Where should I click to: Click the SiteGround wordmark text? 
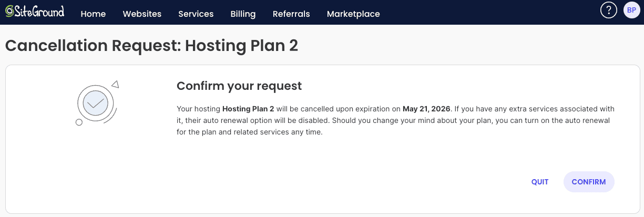(39, 12)
